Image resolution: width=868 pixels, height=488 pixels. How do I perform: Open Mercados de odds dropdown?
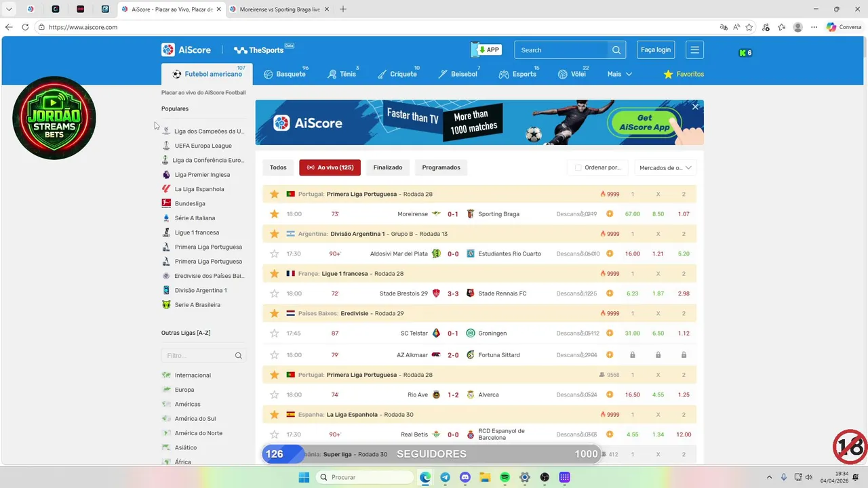pyautogui.click(x=665, y=167)
